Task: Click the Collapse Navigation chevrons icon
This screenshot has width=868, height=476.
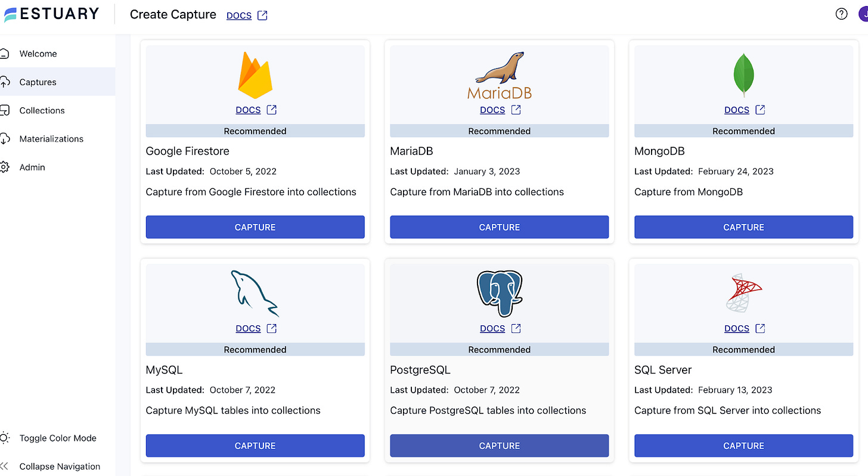Action: tap(4, 466)
